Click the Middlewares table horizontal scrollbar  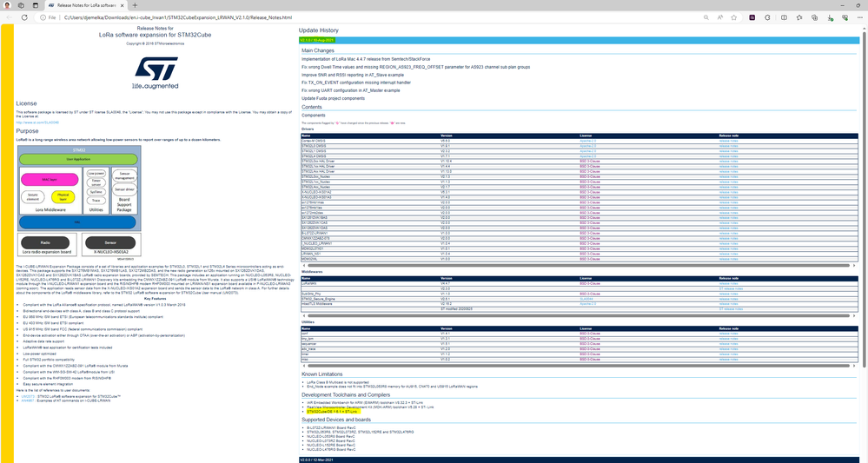[579, 316]
